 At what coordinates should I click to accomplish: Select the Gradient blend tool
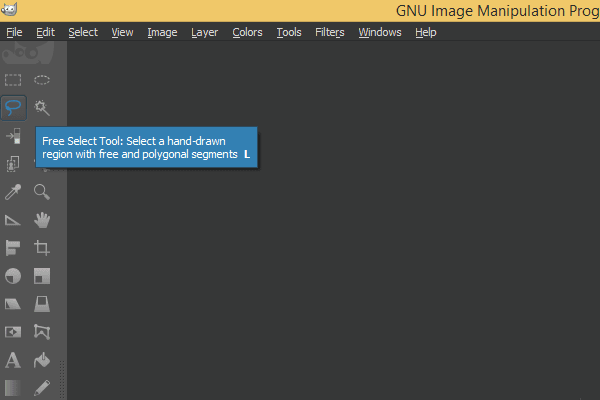click(x=13, y=388)
